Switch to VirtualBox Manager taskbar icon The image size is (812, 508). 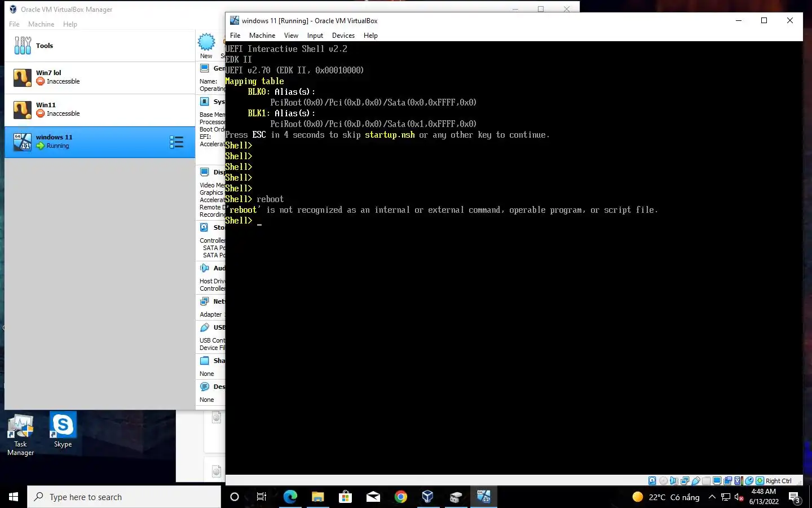428,497
